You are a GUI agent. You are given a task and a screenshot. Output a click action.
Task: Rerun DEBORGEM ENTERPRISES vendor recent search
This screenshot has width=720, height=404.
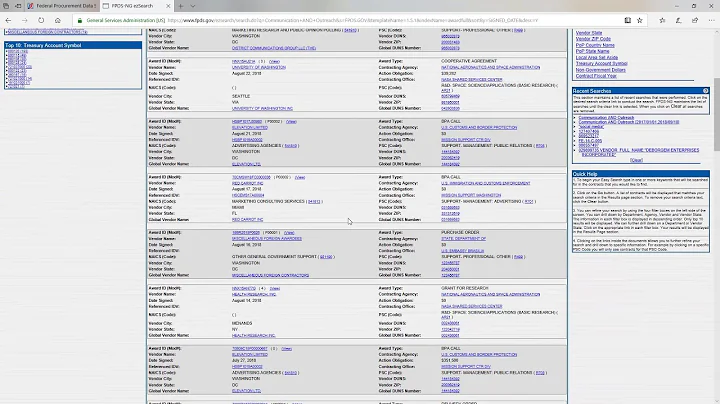[x=639, y=152]
